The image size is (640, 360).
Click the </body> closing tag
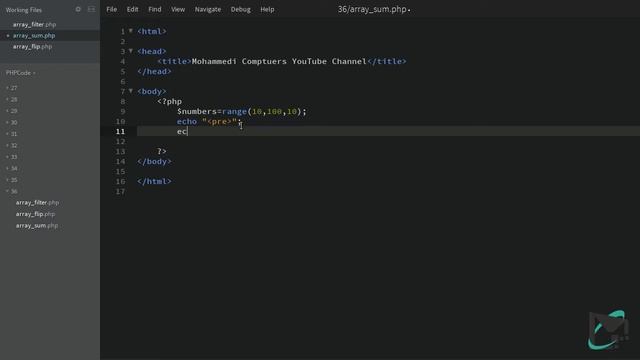(x=154, y=161)
